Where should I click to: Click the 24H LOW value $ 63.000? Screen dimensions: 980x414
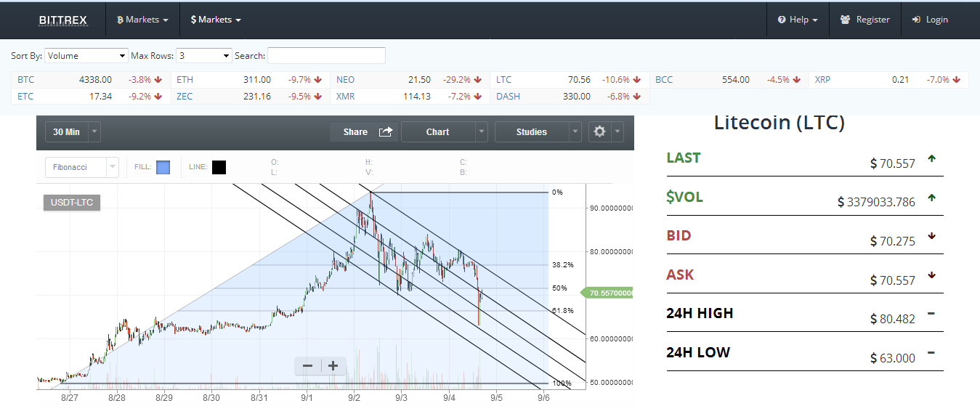[x=893, y=358]
